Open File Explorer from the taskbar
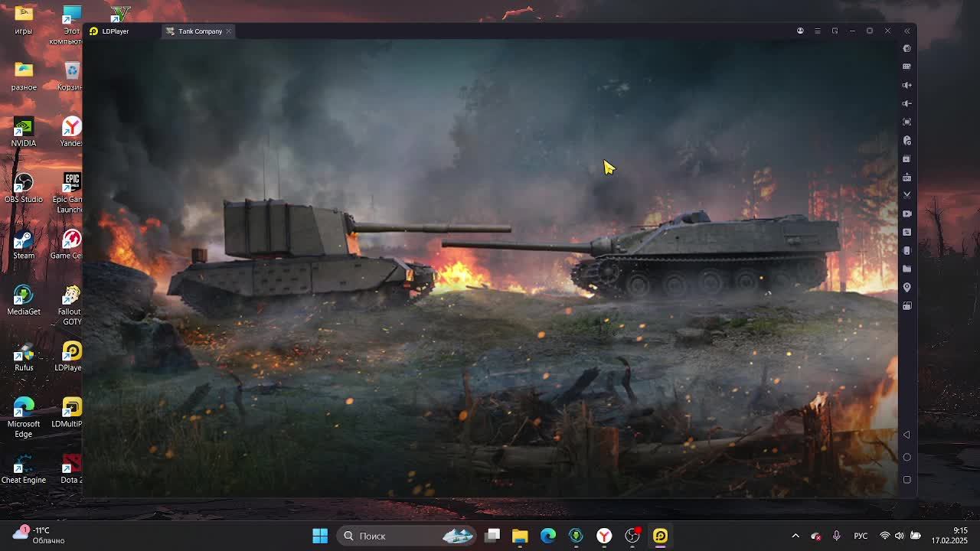The image size is (980, 551). point(520,536)
